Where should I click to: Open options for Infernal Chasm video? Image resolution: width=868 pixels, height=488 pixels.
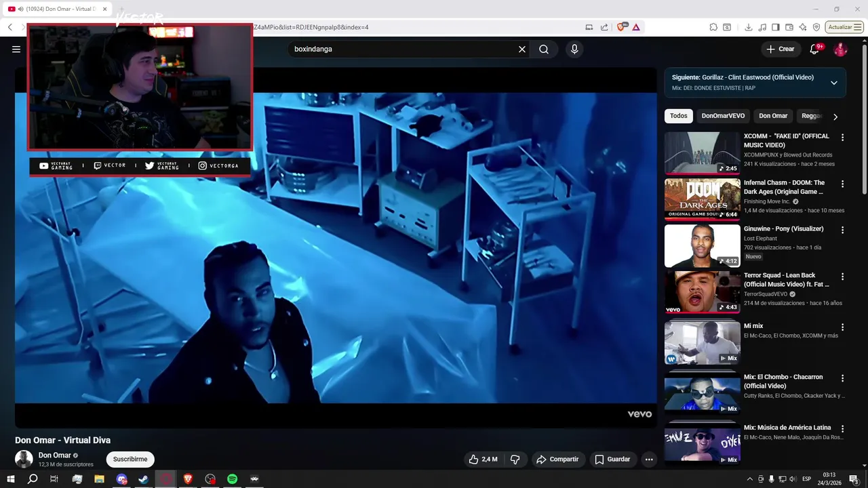coord(842,184)
